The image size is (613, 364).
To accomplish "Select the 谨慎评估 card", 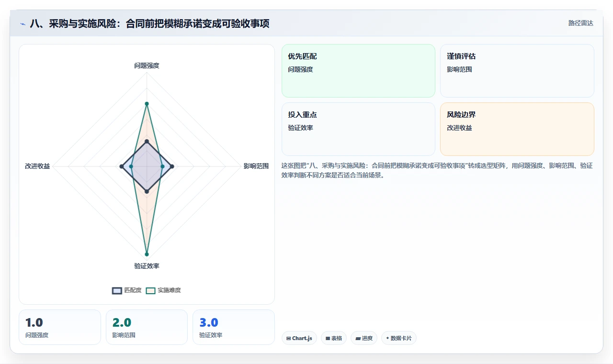I will pyautogui.click(x=517, y=71).
